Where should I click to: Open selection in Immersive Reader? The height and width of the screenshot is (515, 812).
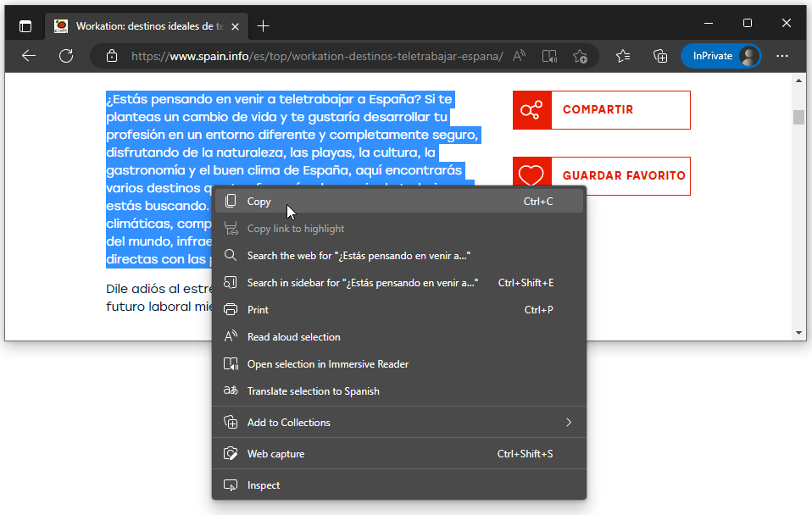point(328,363)
